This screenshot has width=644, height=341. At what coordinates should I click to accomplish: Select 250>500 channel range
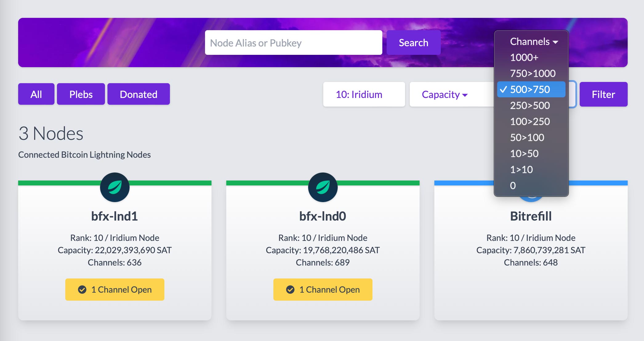pos(530,105)
